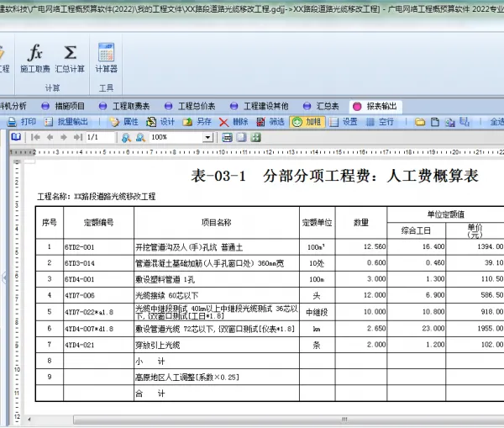Click 高原地区人工调整[系数×0.25] row
The height and width of the screenshot is (428, 504).
(187, 378)
